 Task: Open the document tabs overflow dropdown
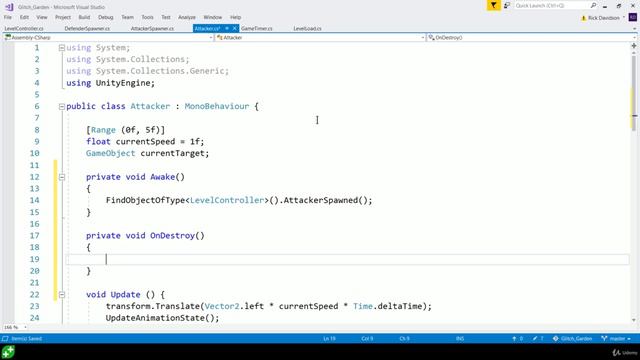click(x=634, y=29)
